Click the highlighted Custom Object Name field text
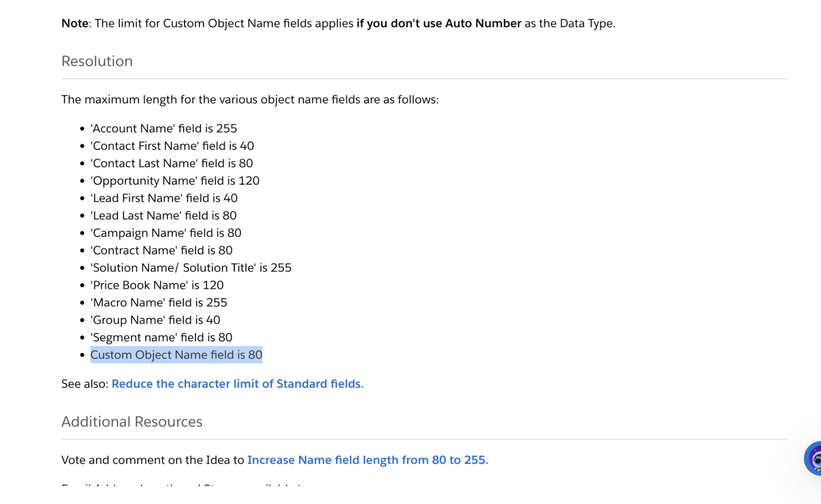This screenshot has height=504, width=821. [176, 355]
